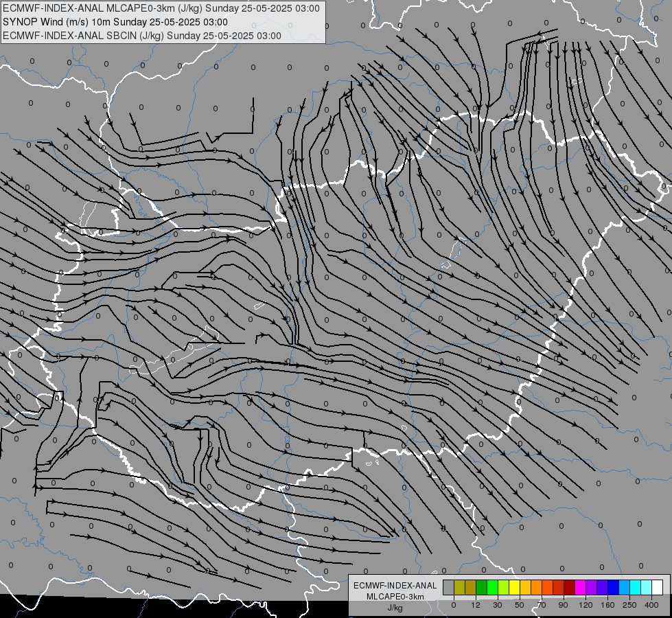The height and width of the screenshot is (618, 672).
Task: Select the white swatch ending the legend
Action: point(658,587)
